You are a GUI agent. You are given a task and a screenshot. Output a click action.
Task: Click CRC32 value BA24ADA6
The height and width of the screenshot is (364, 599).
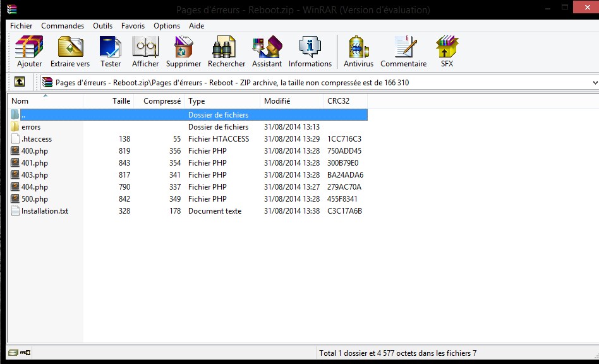pyautogui.click(x=346, y=175)
